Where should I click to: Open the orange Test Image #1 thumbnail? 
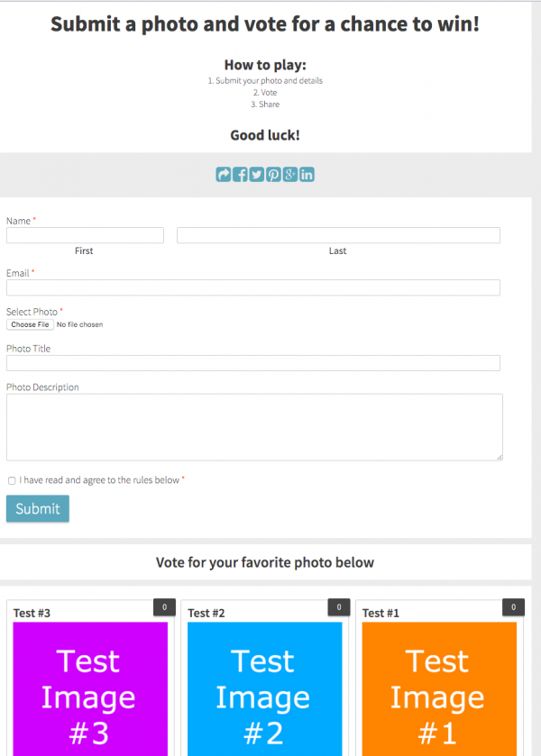pyautogui.click(x=439, y=689)
